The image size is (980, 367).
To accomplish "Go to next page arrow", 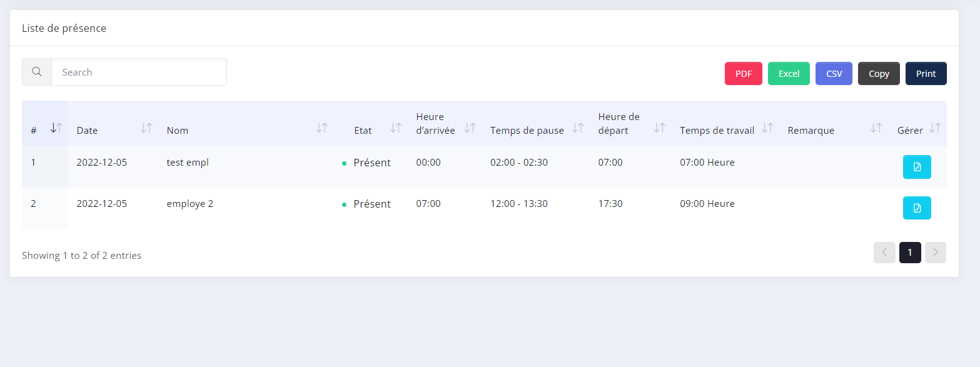I will pos(935,253).
